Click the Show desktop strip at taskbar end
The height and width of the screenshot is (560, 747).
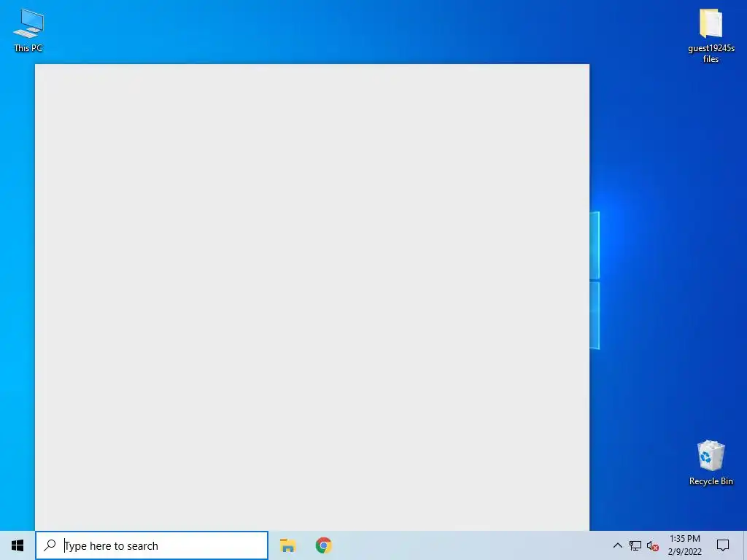pyautogui.click(x=745, y=545)
